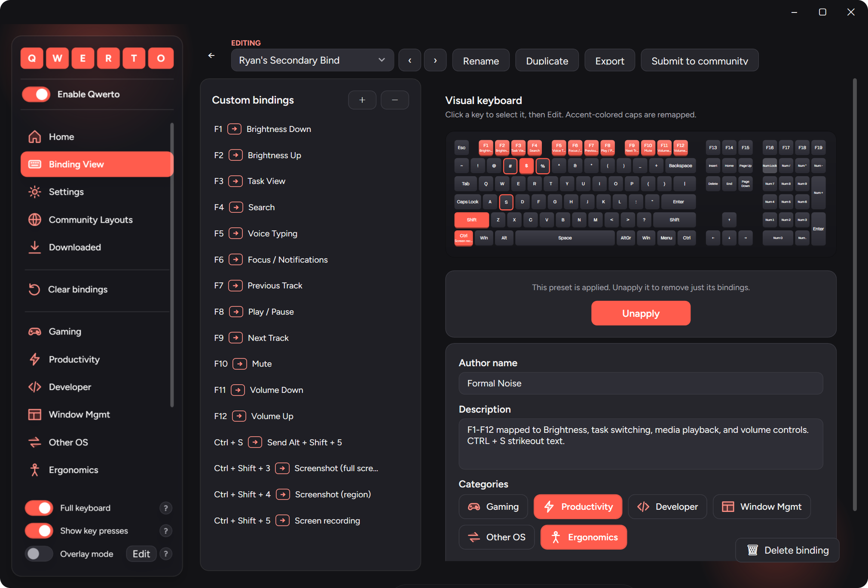868x588 pixels.
Task: Go to the next preset with the right chevron
Action: (x=435, y=60)
